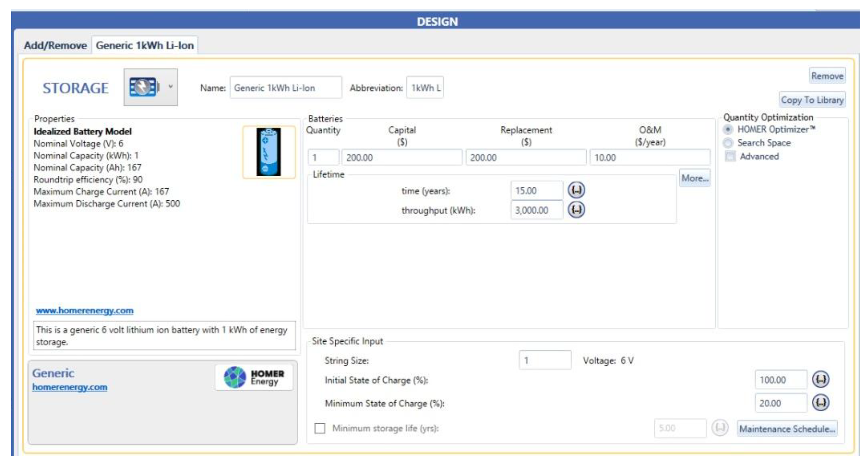Click the Remove button
Screen dimensions: 868x465
(827, 76)
